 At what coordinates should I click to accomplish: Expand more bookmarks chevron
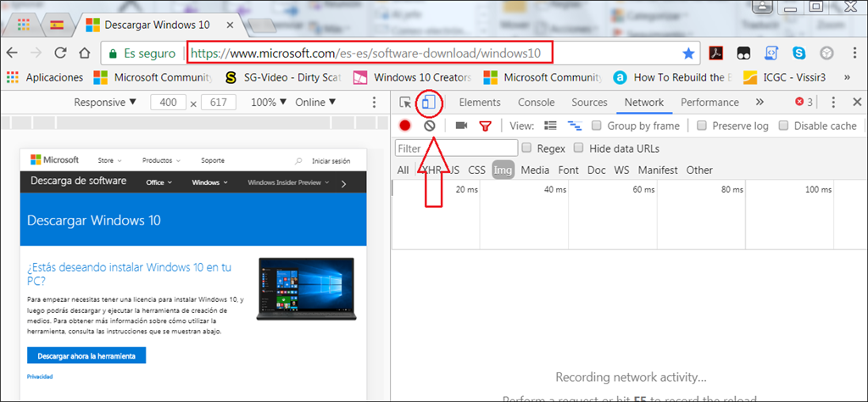pyautogui.click(x=847, y=77)
